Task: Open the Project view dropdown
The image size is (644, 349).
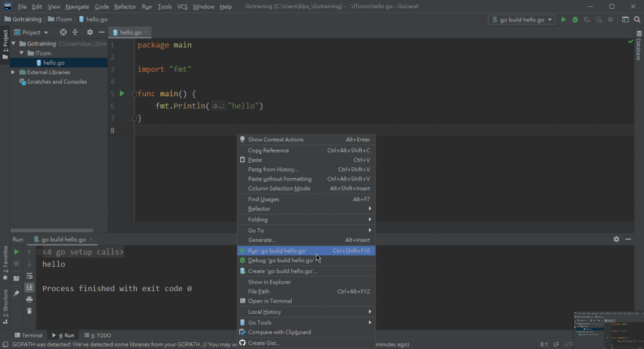Action: (x=31, y=32)
